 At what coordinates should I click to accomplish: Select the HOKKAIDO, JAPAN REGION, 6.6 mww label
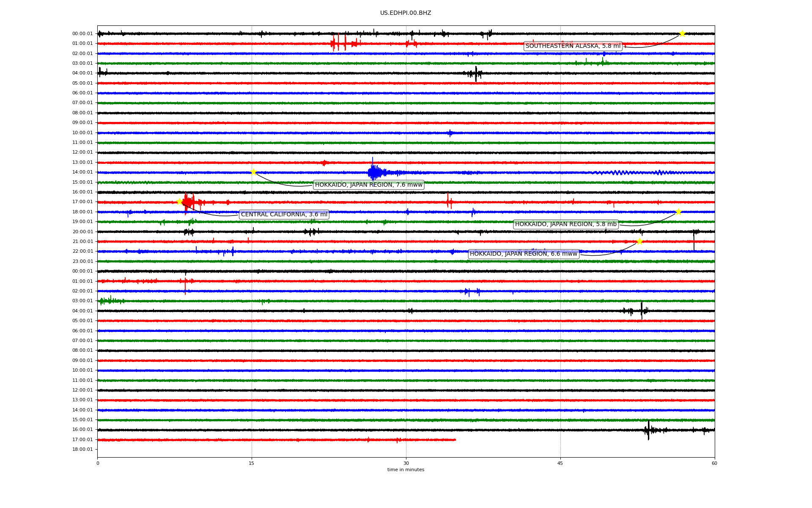coord(523,254)
